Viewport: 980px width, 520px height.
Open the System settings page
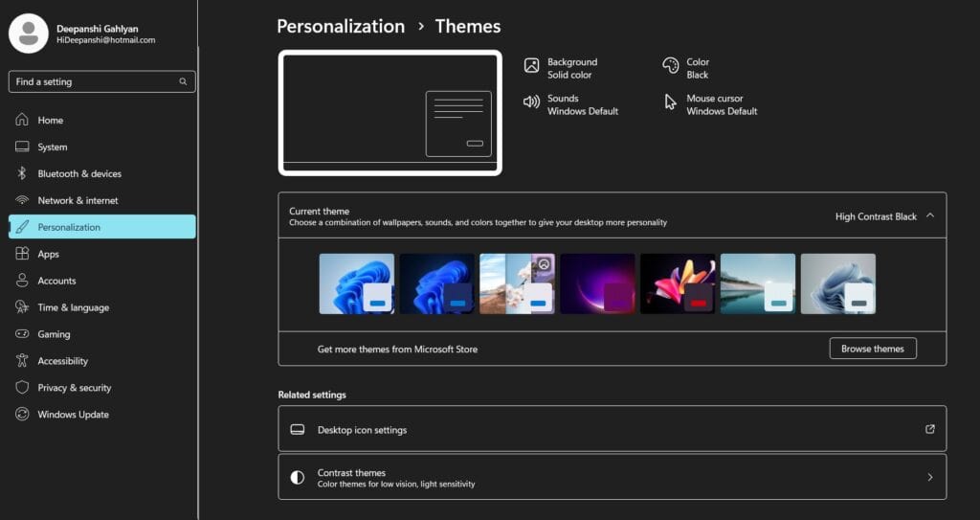pos(101,147)
